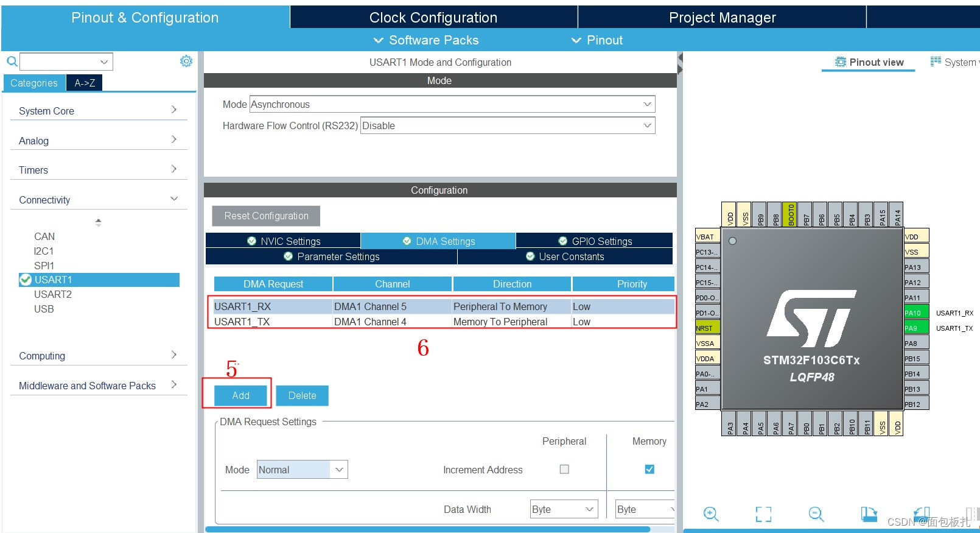Screen dimensions: 980x533
Task: Click the System view grid icon
Action: pyautogui.click(x=936, y=62)
